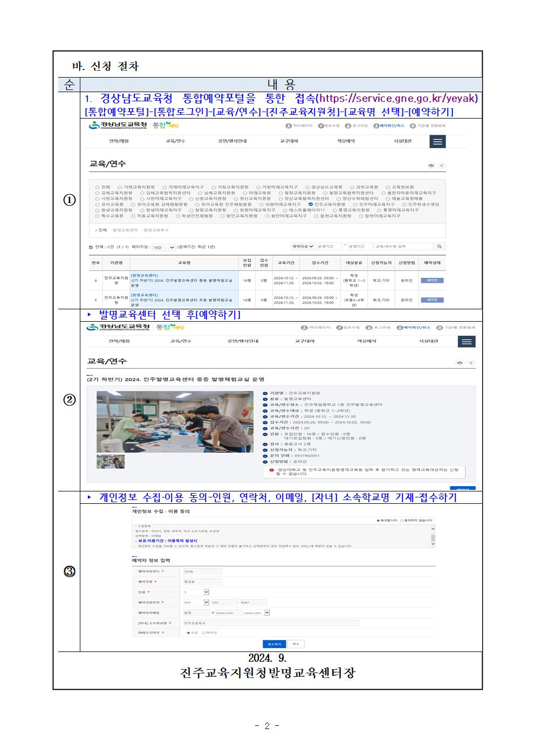Click 예약전 button for row number 6
Screen dimensions: 535x756
[432, 280]
